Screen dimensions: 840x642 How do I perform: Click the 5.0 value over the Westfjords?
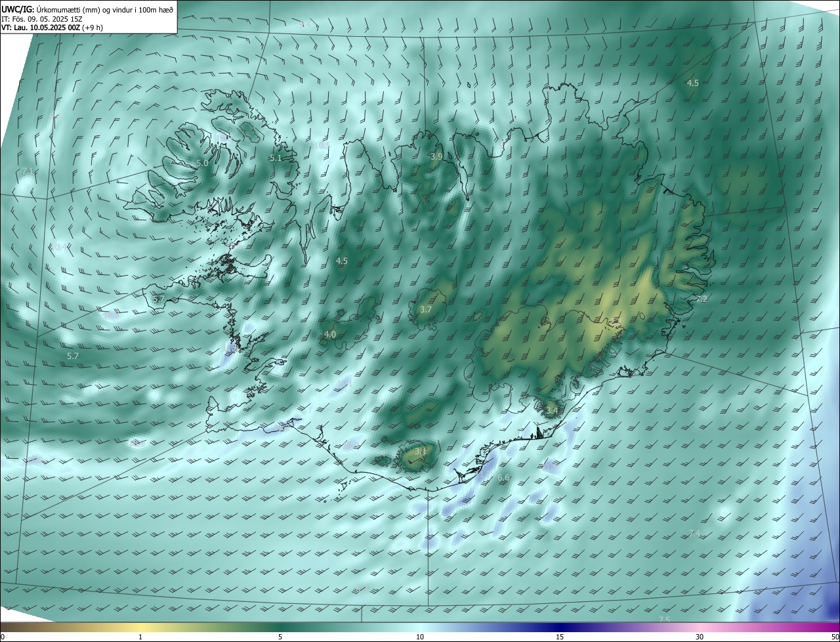[x=202, y=163]
